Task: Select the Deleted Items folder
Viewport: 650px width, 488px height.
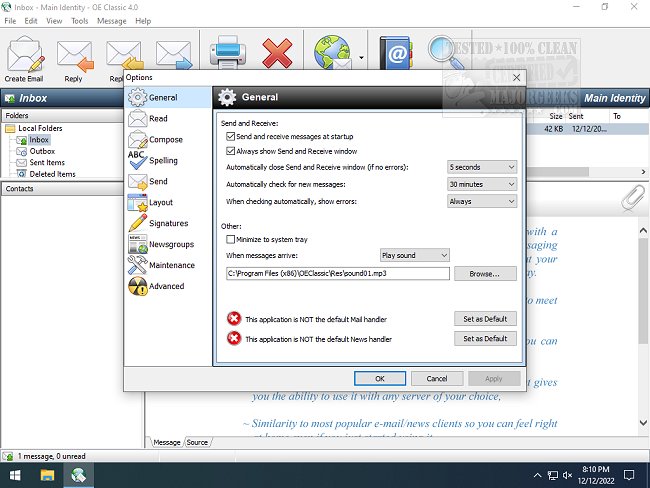Action: pos(53,174)
